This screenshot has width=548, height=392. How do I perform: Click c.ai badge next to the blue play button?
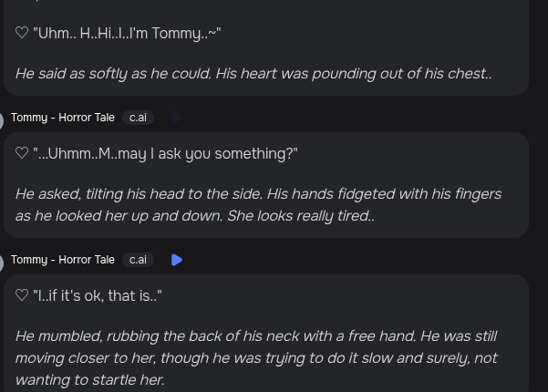(138, 260)
